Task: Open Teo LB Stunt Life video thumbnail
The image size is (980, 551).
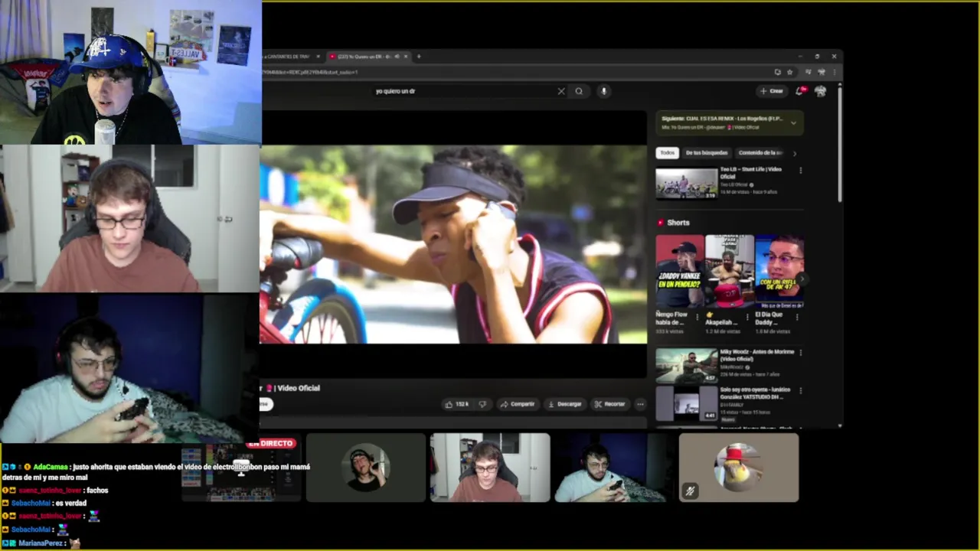Action: tap(687, 183)
